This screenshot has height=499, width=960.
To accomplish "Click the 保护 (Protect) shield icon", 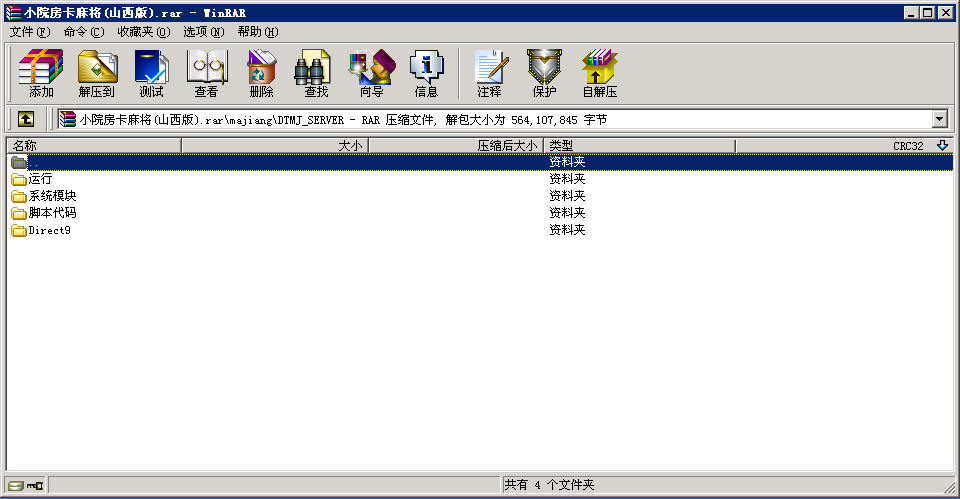I will point(544,73).
